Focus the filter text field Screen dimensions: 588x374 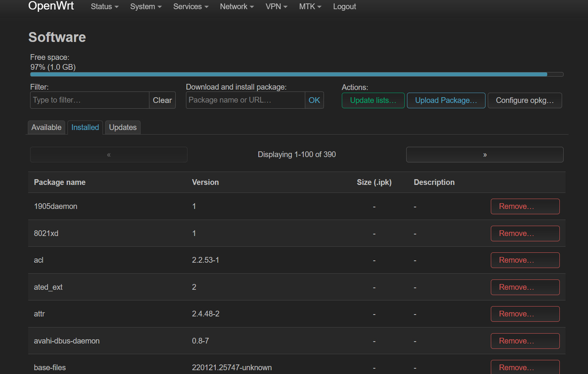(90, 100)
